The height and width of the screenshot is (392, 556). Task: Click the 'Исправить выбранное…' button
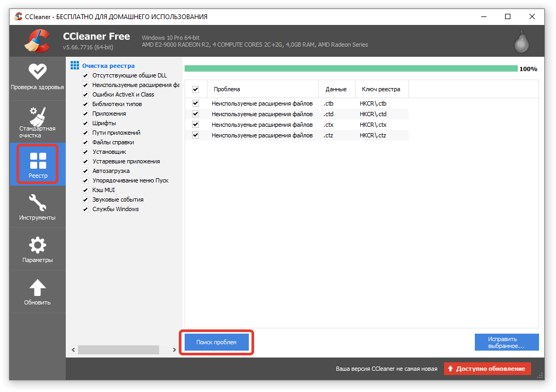tap(507, 342)
